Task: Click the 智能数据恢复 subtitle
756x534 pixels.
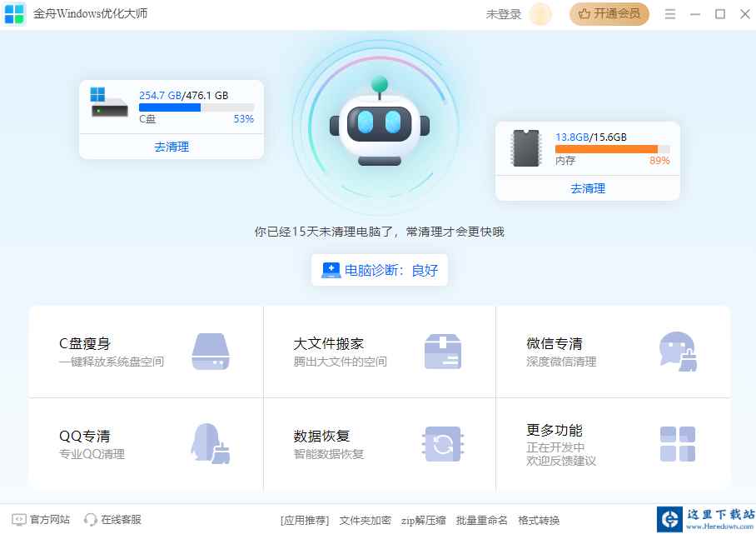Action: [328, 454]
